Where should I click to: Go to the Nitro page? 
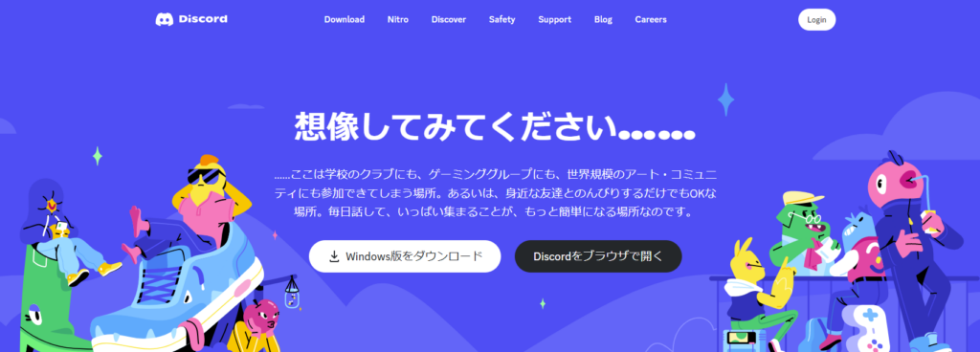tap(398, 19)
